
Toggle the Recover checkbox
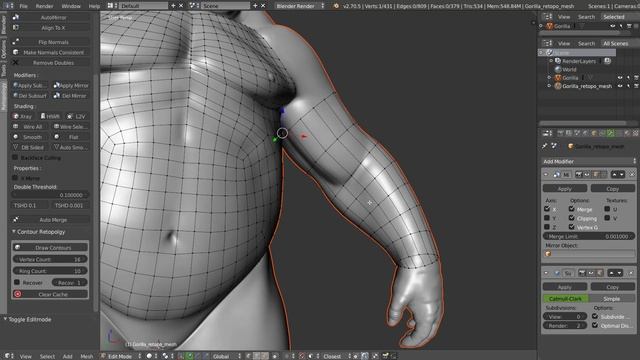pyautogui.click(x=17, y=282)
